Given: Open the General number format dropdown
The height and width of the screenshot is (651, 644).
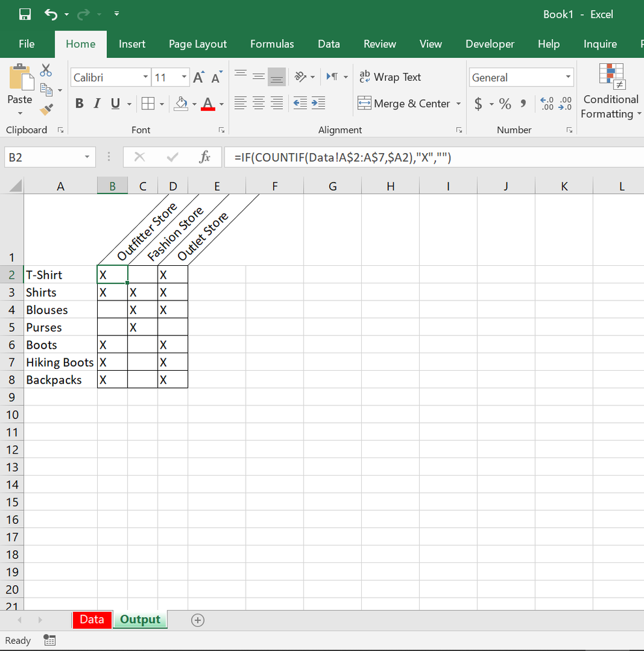Looking at the screenshot, I should (568, 77).
